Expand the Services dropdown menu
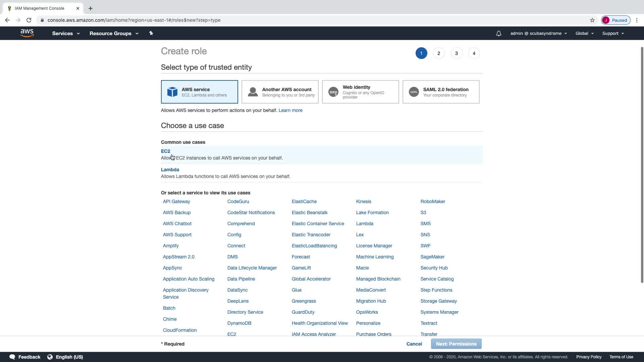The image size is (644, 362). point(66,34)
